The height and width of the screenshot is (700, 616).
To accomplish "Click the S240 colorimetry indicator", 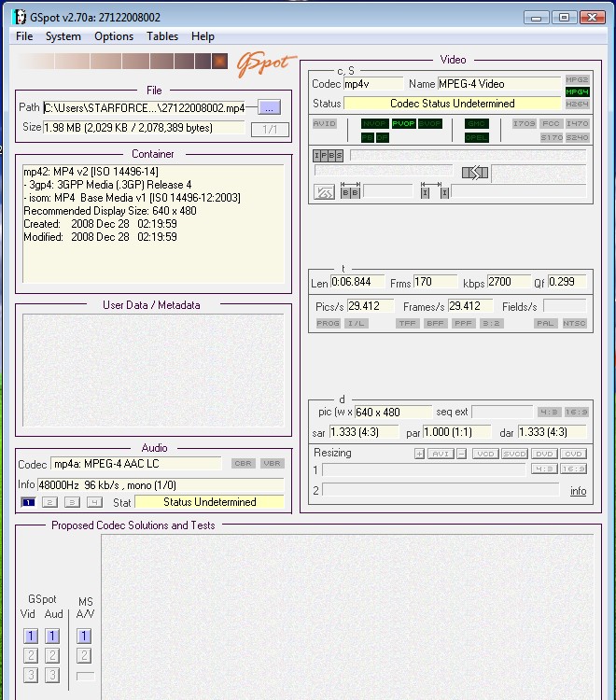I will [577, 137].
